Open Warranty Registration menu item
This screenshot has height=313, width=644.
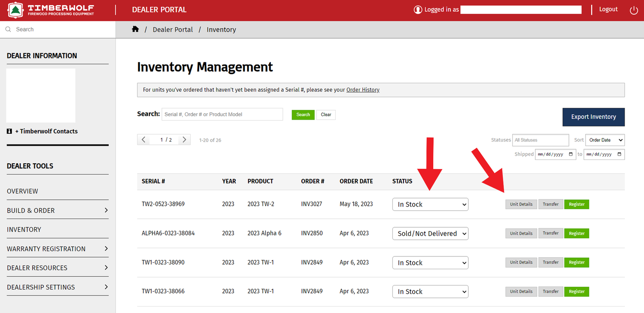[x=46, y=249]
